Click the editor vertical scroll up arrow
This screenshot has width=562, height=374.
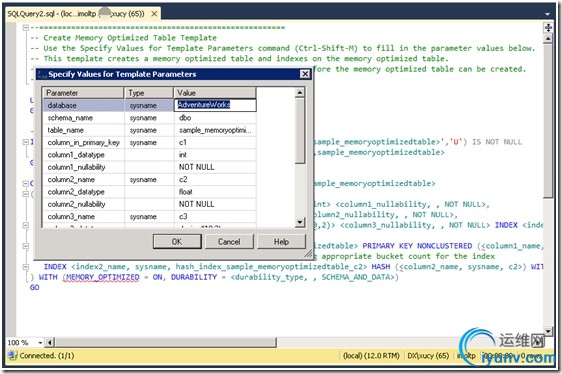click(x=548, y=39)
